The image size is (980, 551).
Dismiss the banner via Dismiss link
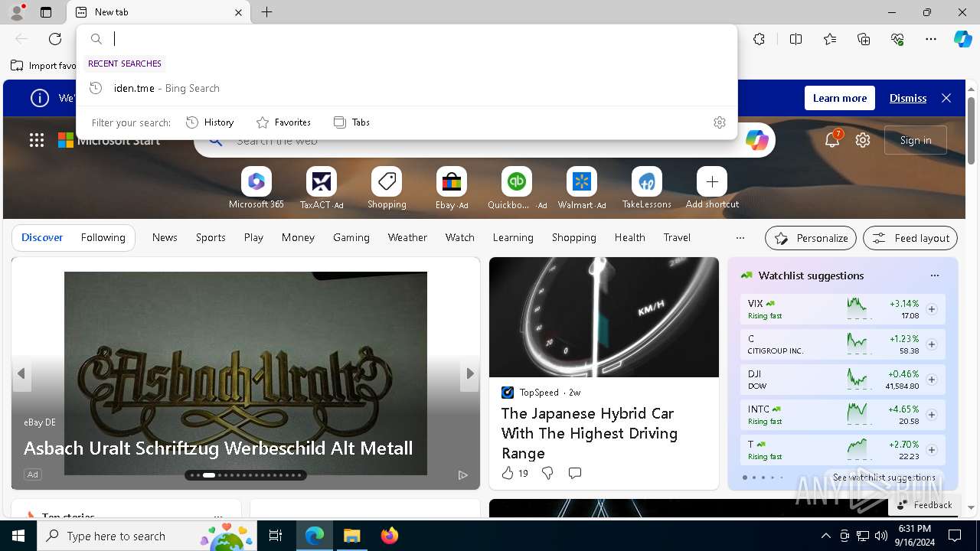pyautogui.click(x=908, y=98)
